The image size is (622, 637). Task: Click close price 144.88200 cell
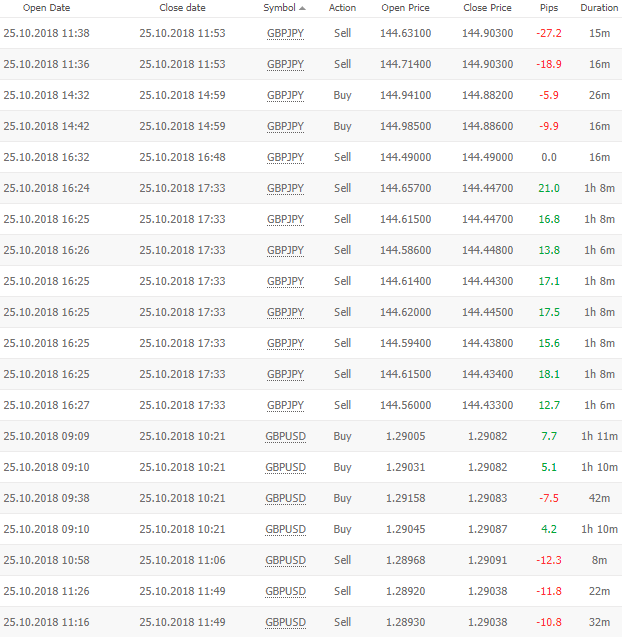point(488,95)
